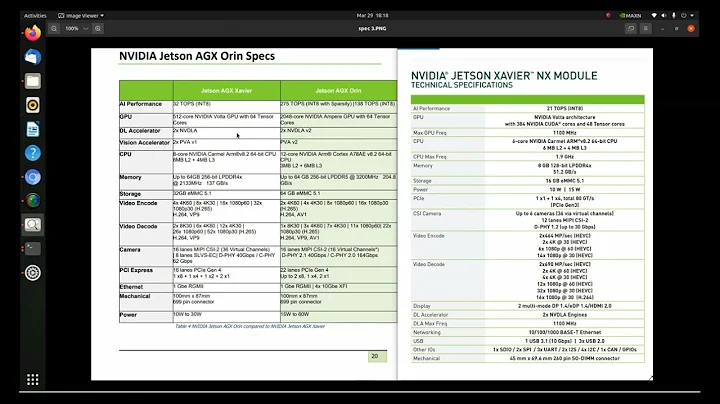The image size is (720, 404).
Task: Toggle the image gallery button in header bar
Action: 631,28
